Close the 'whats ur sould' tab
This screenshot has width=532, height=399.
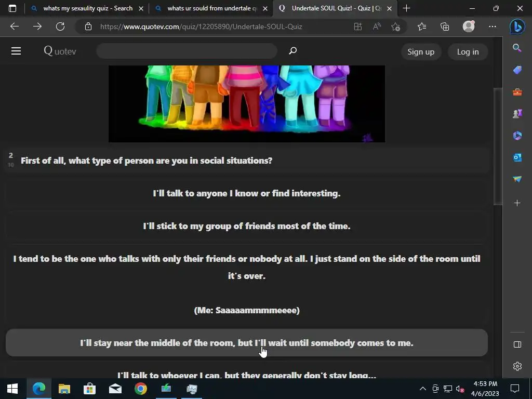tap(265, 8)
